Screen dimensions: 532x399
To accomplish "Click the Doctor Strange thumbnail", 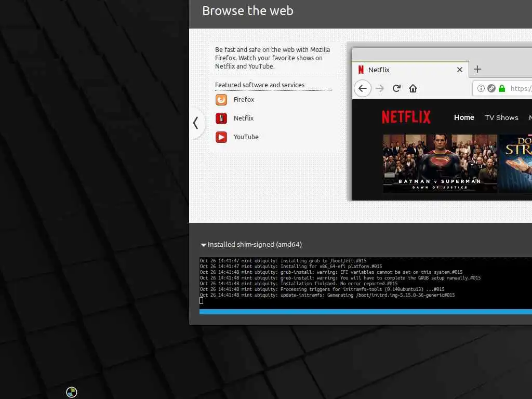I will tap(515, 164).
